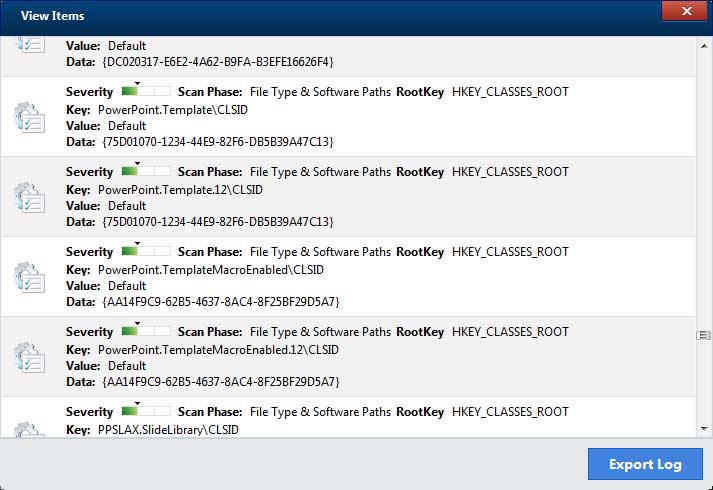Select the PowerPoint.TemplateMacroEnabled.12\CLSID key text
The height and width of the screenshot is (490, 713).
218,349
